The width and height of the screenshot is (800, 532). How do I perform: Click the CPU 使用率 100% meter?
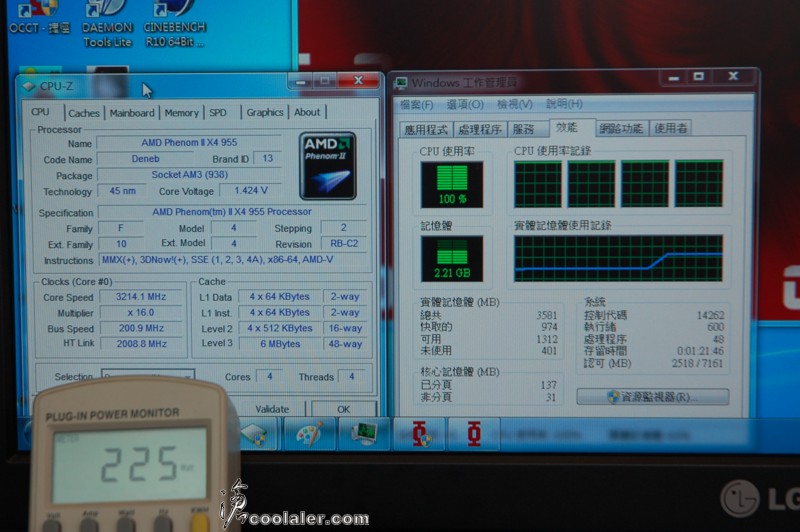click(452, 185)
